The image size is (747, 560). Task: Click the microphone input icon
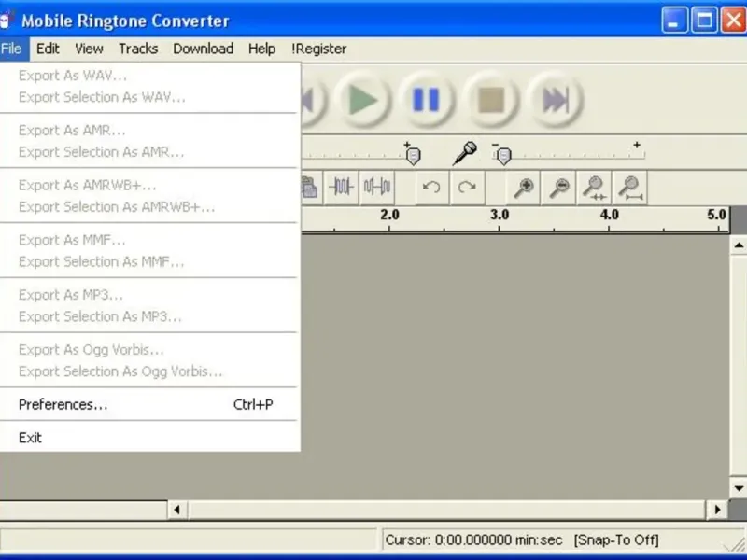point(465,153)
